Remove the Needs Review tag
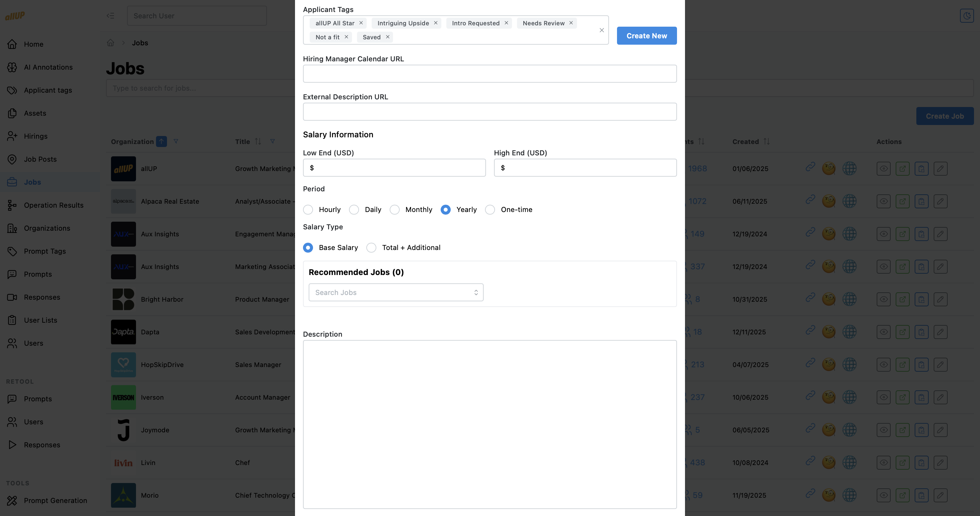 [x=571, y=23]
